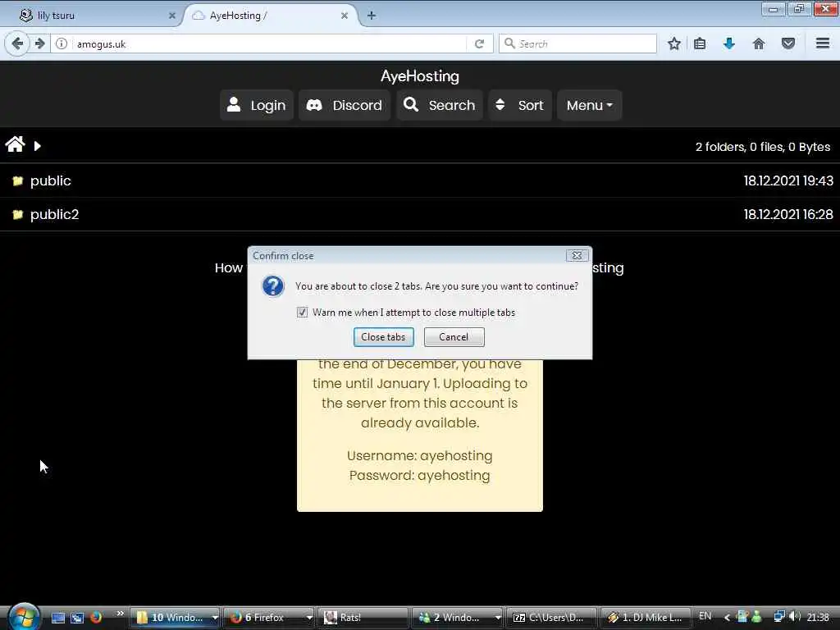Switch to Rats! taskbar window
The width and height of the screenshot is (840, 630).
pos(363,618)
